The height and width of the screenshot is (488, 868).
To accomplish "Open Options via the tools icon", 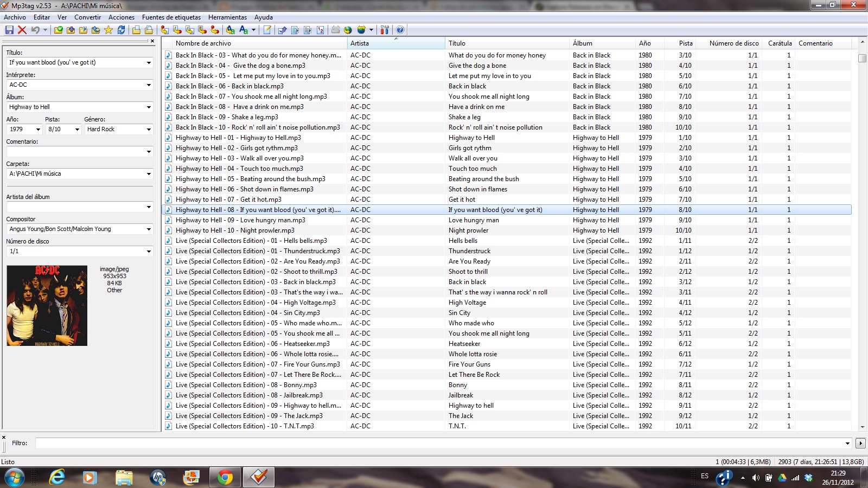I will pyautogui.click(x=385, y=30).
